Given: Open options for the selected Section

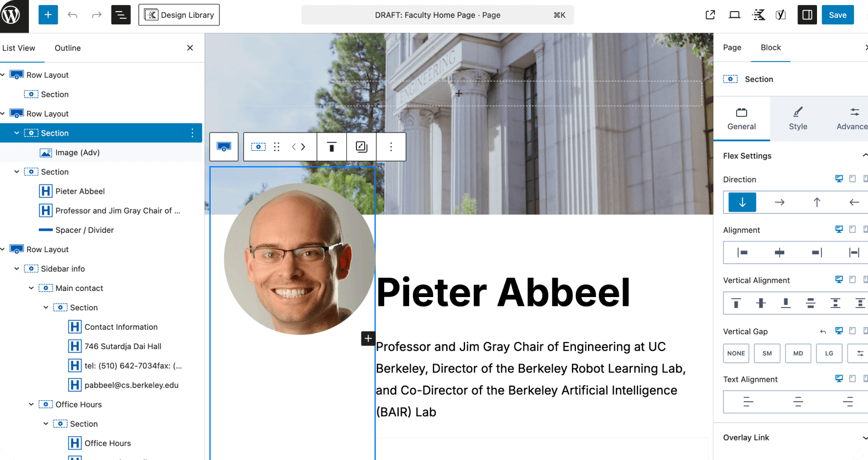Looking at the screenshot, I should point(192,133).
